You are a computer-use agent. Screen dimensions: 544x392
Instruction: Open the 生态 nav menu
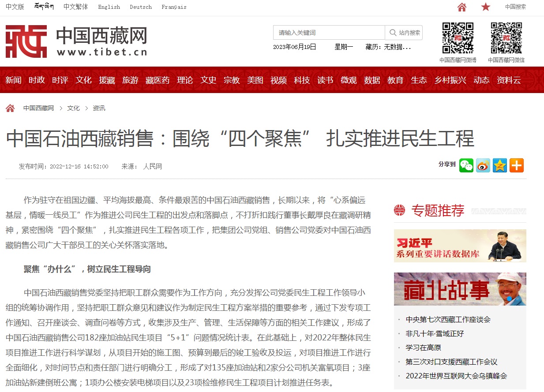419,80
